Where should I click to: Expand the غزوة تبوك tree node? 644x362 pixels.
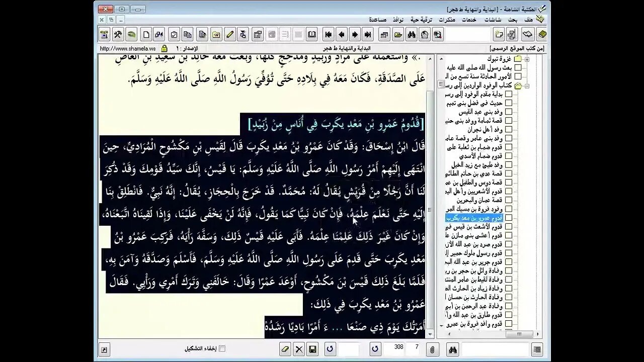tap(527, 59)
